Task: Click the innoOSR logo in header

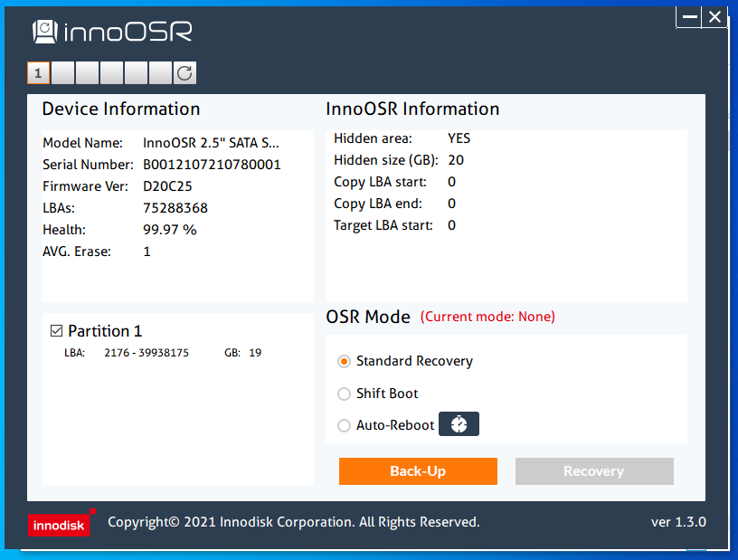Action: pos(113,33)
